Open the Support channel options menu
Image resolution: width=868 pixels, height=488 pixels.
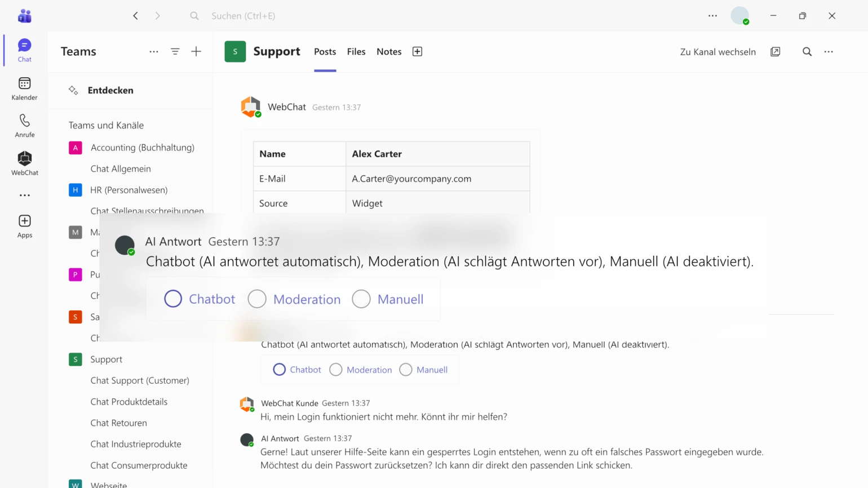click(x=829, y=51)
